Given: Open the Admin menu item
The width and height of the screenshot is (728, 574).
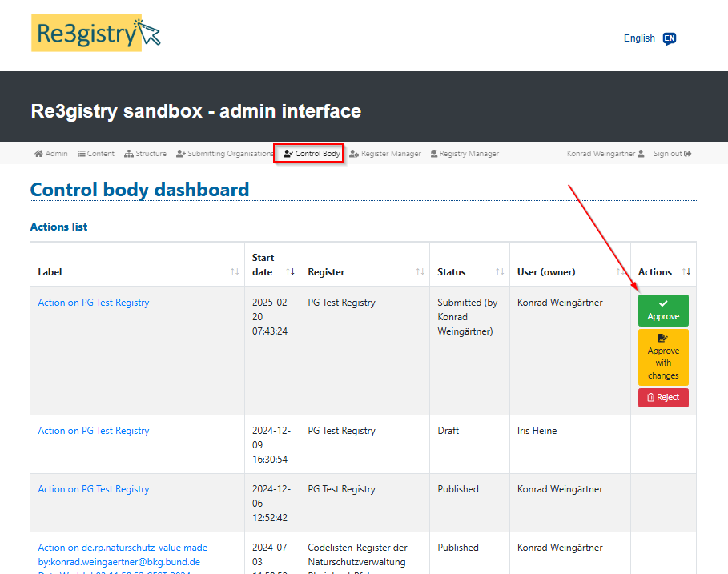Looking at the screenshot, I should point(51,154).
